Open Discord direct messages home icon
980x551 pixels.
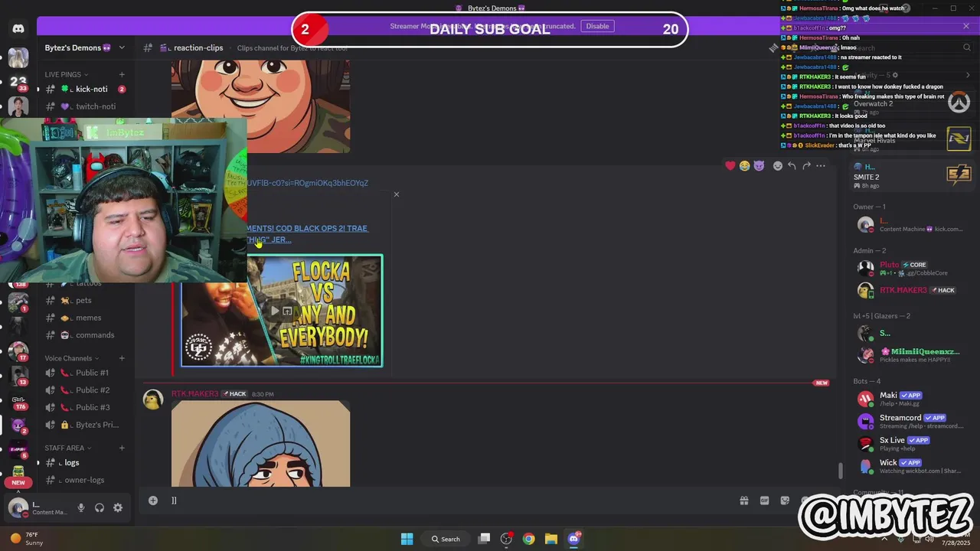click(18, 28)
